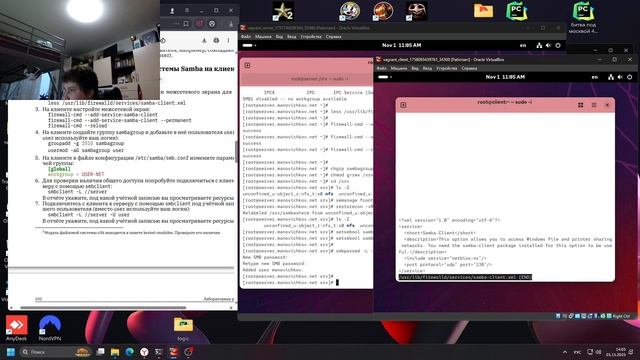The width and height of the screenshot is (640, 360).
Task: Open Activities overview in the client VM
Action: [385, 77]
